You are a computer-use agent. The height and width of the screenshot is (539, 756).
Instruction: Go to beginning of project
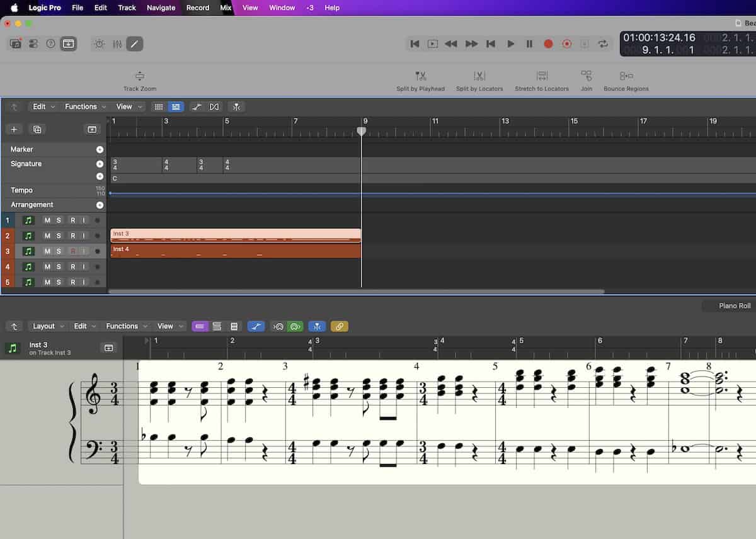415,44
